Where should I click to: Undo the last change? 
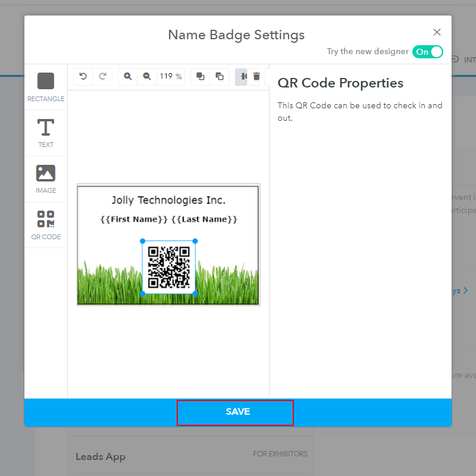83,76
